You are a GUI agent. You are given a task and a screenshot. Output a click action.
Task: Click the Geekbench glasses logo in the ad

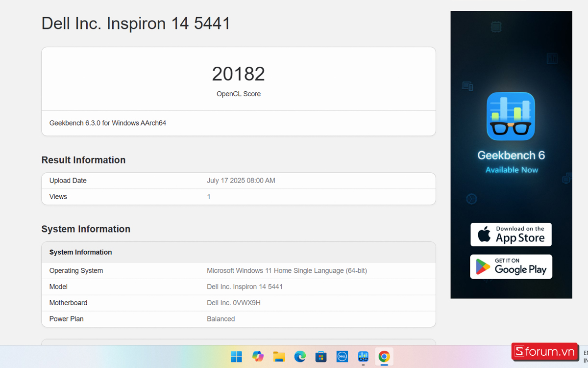[511, 116]
